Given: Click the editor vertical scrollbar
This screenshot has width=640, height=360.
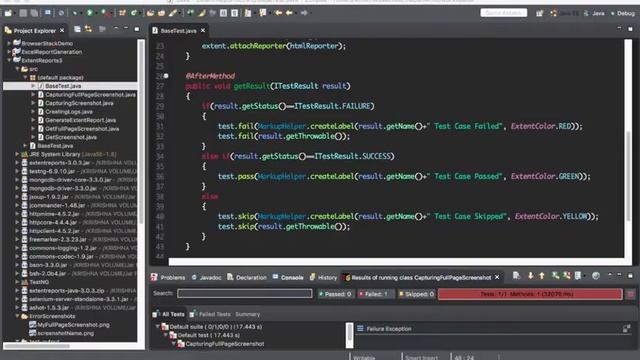Looking at the screenshot, I should [628, 176].
